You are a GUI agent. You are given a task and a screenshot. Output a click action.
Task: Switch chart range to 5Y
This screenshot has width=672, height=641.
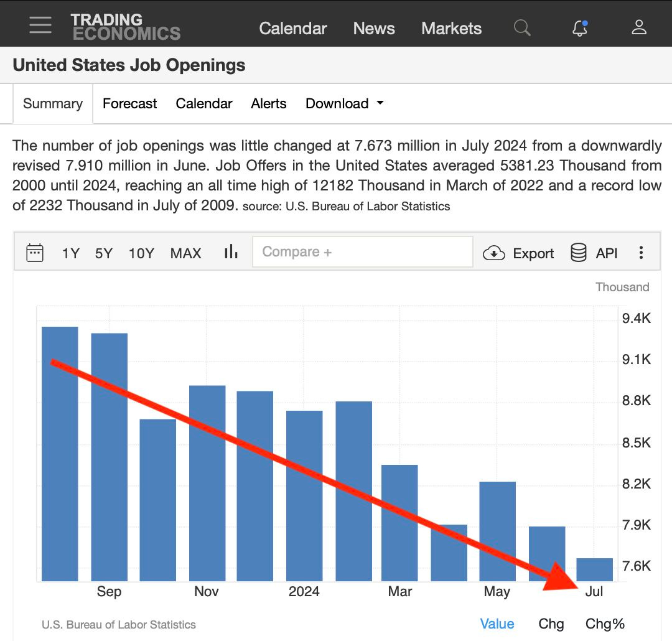coord(104,253)
